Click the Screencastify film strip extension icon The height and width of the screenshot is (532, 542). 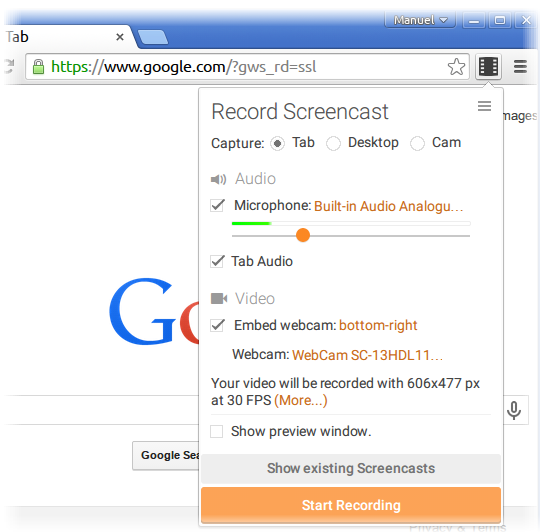tap(488, 66)
